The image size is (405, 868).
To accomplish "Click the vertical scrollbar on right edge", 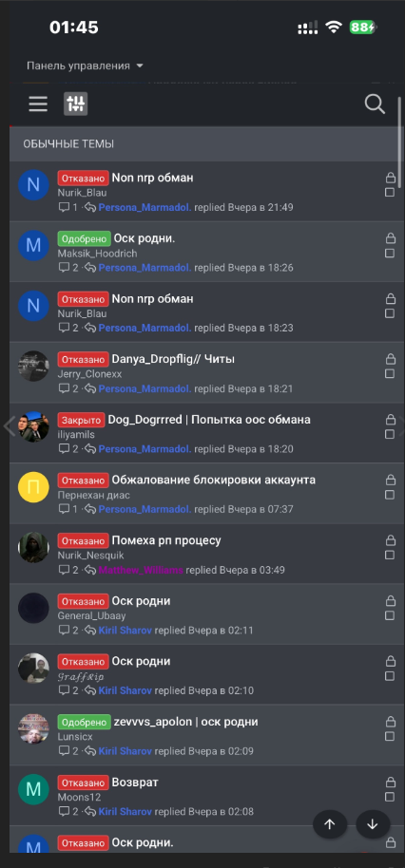I will [x=399, y=142].
